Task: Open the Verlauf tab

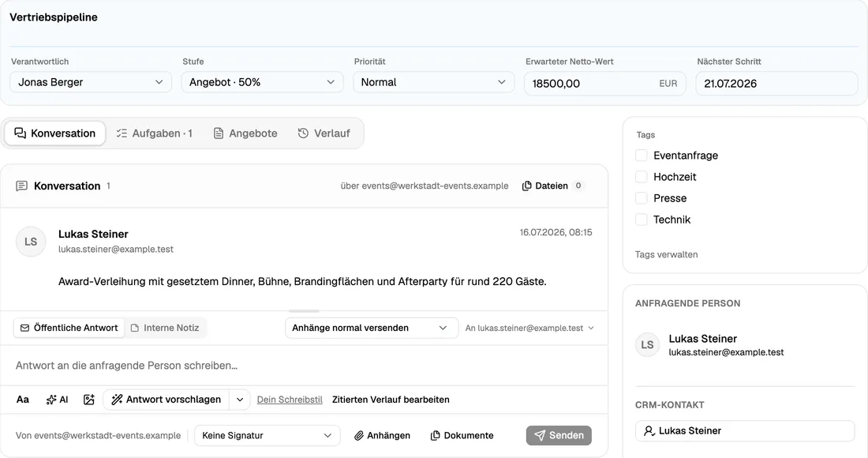Action: (324, 133)
